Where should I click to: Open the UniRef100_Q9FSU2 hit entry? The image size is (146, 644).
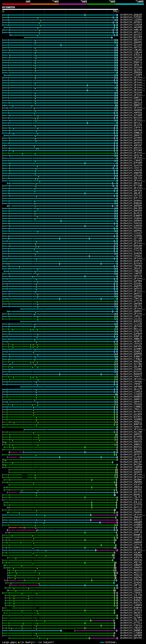(x=131, y=585)
